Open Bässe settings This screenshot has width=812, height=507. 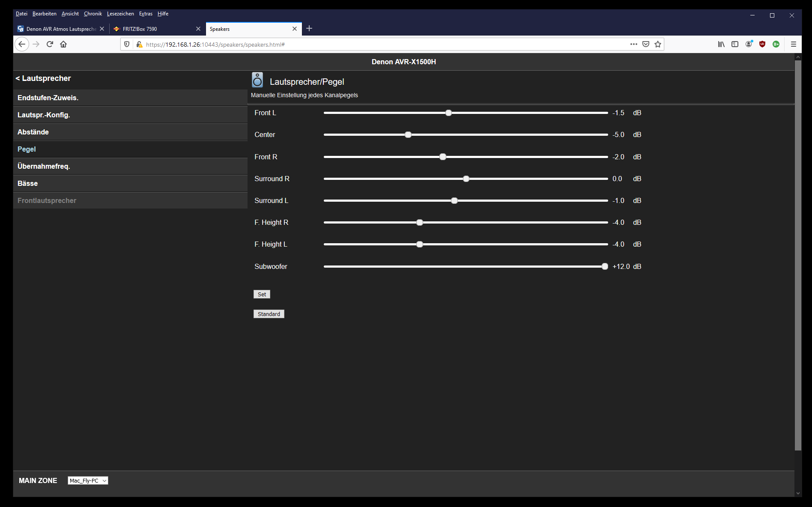pos(130,183)
